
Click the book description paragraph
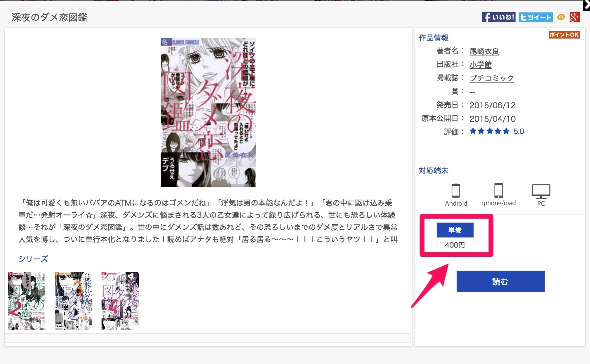pos(208,221)
